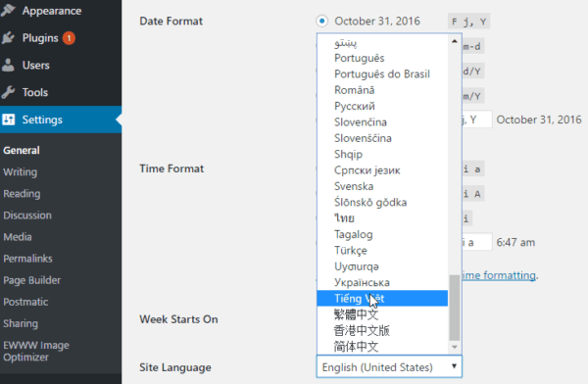The height and width of the screenshot is (384, 588).
Task: Click the Plugins update count badge
Action: [69, 38]
